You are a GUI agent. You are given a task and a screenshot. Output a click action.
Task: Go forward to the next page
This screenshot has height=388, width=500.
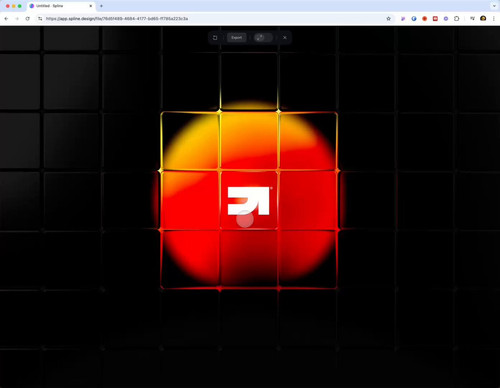point(17,19)
